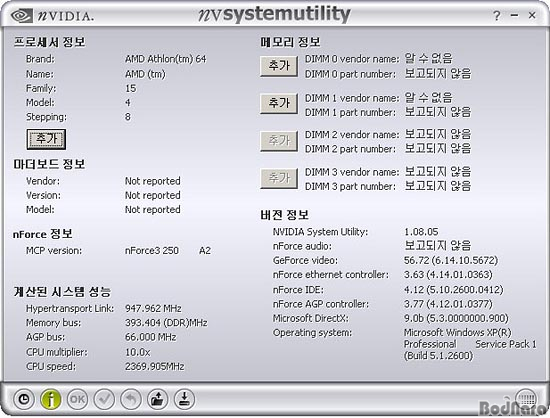The width and height of the screenshot is (550, 418).
Task: Click the 추가 button under Stepping
Action: coord(46,139)
